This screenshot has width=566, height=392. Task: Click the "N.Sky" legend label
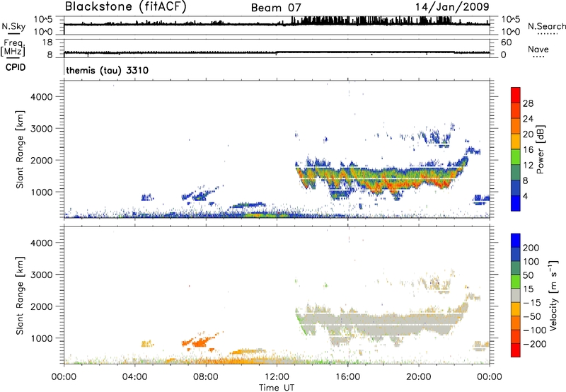[x=13, y=26]
